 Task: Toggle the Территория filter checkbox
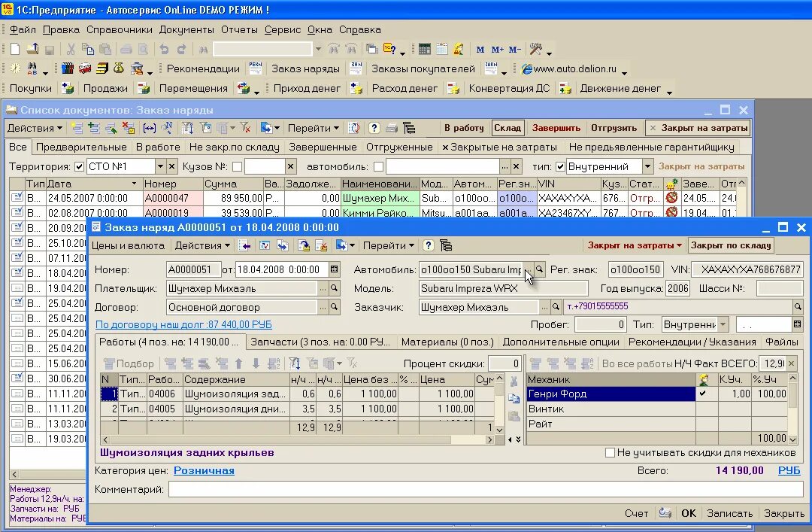pos(79,166)
